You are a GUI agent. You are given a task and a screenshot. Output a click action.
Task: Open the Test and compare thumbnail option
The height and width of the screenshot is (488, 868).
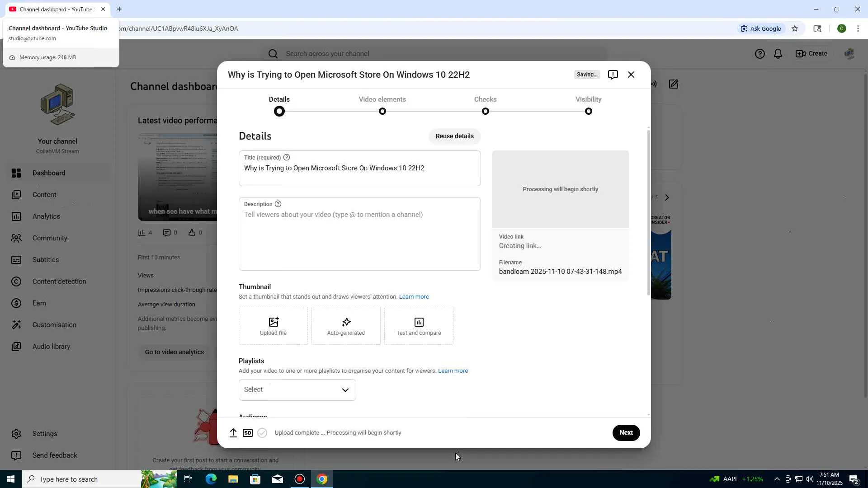pos(419,326)
